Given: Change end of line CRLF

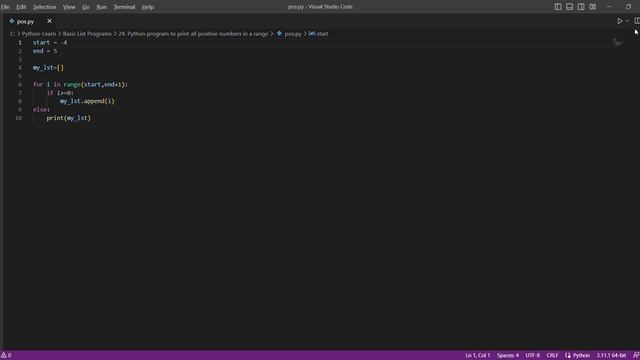Looking at the screenshot, I should [552, 356].
